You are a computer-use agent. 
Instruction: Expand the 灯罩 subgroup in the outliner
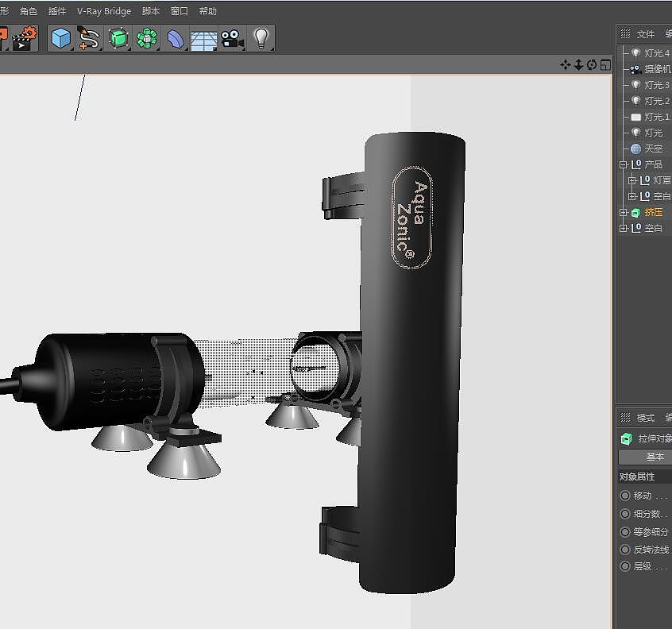point(632,180)
